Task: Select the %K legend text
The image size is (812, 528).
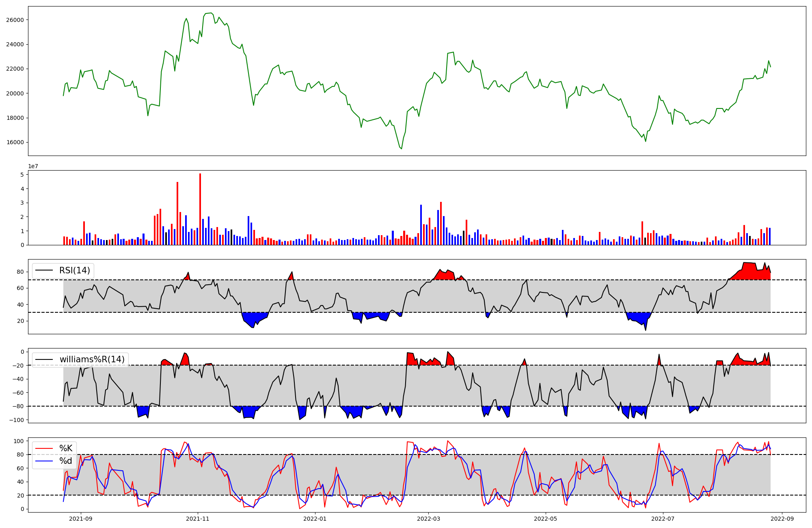Action: [66, 448]
